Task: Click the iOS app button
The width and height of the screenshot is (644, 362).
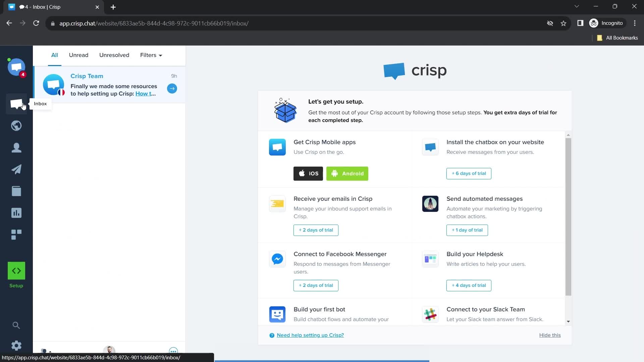Action: [308, 173]
